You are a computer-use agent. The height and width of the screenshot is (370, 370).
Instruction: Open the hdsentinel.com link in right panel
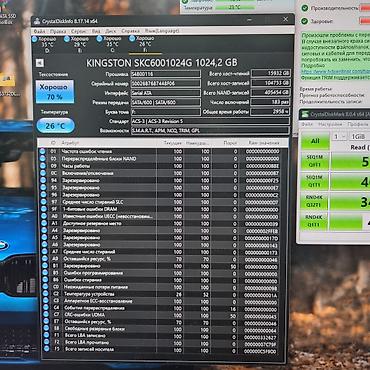pyautogui.click(x=335, y=71)
